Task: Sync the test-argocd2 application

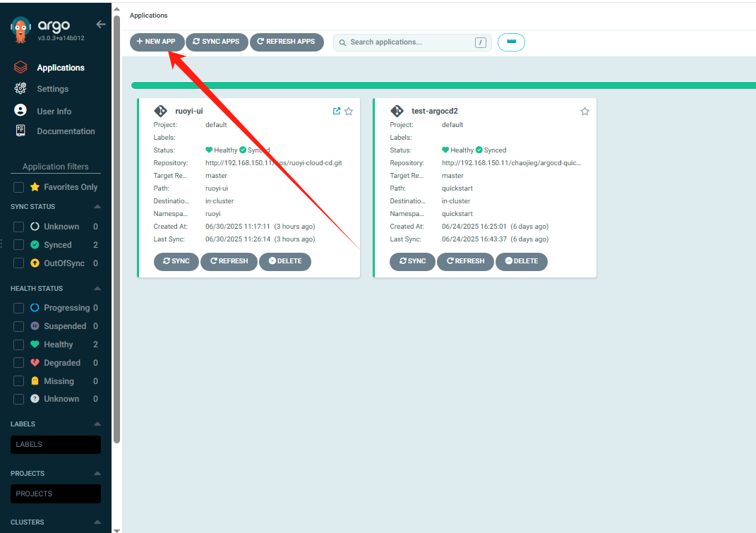Action: tap(412, 261)
